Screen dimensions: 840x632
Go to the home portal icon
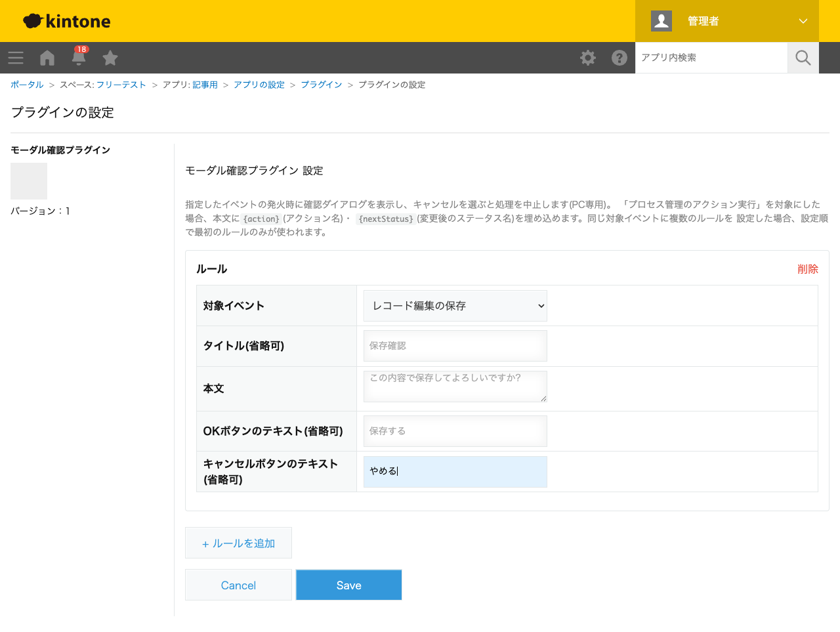[47, 58]
